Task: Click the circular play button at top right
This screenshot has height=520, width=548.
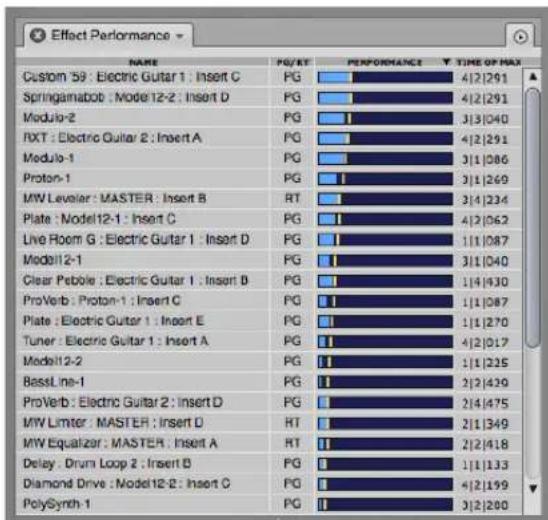Action: [520, 37]
